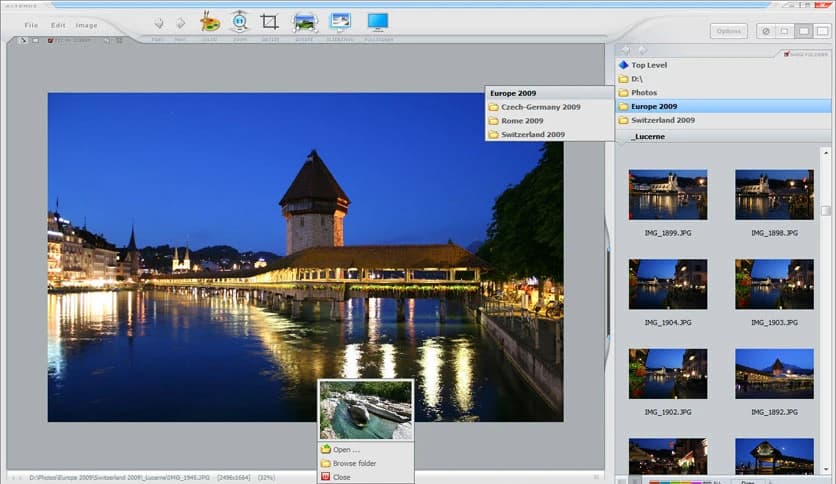This screenshot has height=484, width=836.
Task: Click the Options button
Action: [x=728, y=31]
